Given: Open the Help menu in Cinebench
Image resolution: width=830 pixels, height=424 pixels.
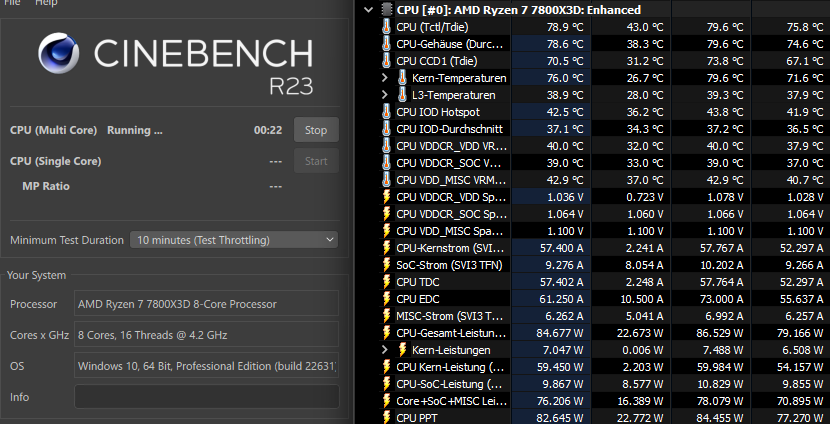Looking at the screenshot, I should 46,3.
